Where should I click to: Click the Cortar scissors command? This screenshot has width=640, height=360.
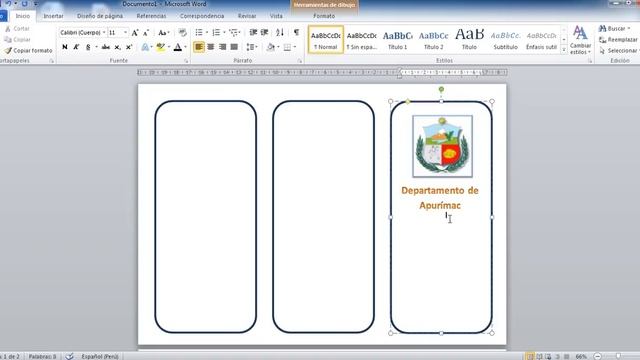point(17,29)
